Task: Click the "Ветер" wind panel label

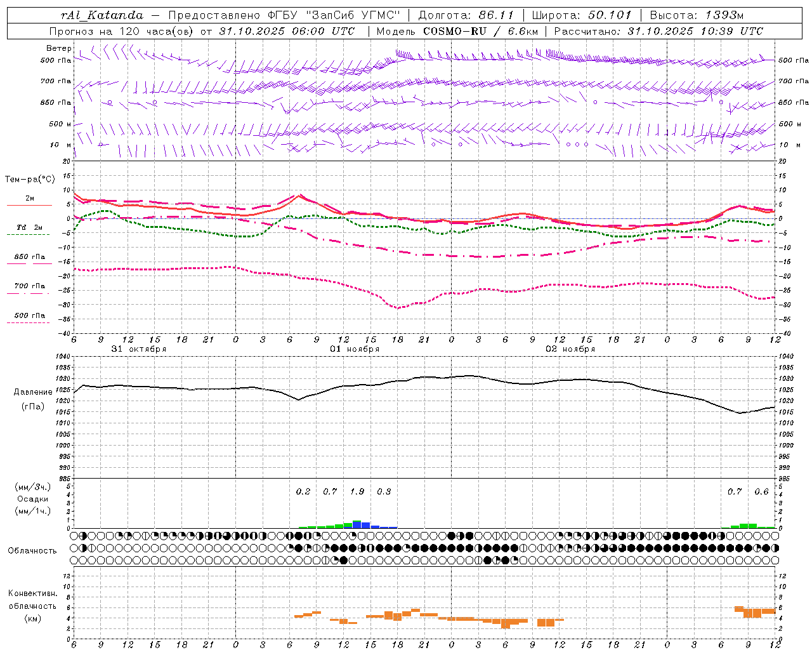Action: coord(58,48)
